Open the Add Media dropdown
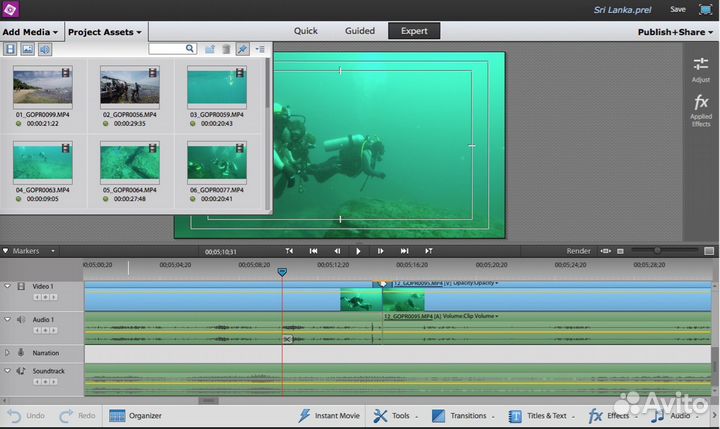 (29, 31)
